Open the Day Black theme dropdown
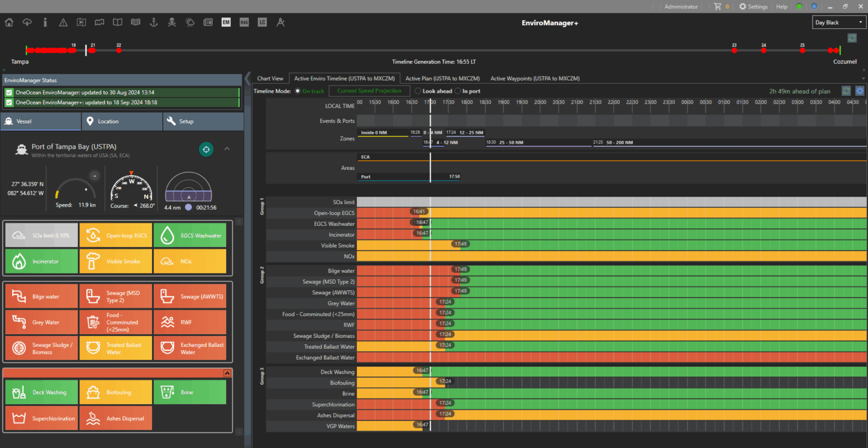This screenshot has width=868, height=448. click(838, 22)
